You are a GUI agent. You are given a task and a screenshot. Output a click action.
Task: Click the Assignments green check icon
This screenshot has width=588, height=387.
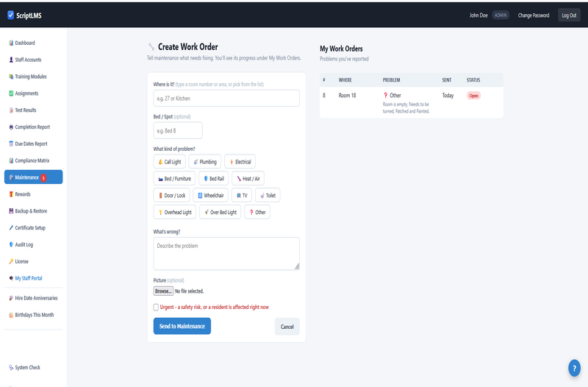click(11, 93)
